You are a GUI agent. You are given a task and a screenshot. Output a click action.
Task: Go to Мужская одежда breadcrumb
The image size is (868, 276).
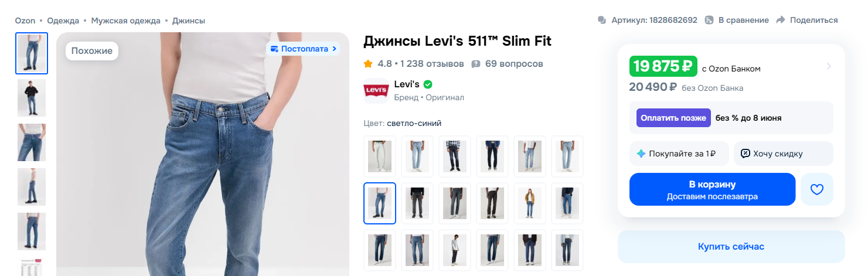(x=125, y=21)
